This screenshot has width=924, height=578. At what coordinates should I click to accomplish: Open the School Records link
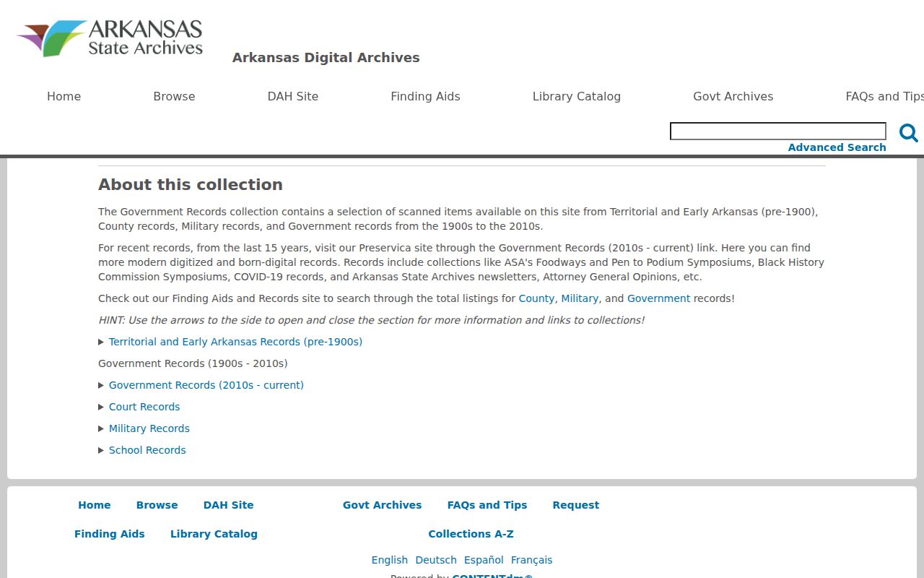[x=147, y=450]
